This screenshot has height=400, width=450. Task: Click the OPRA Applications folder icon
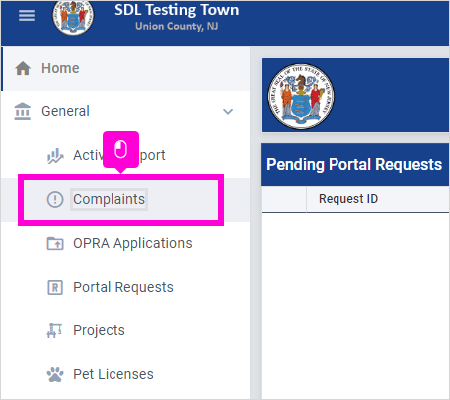pyautogui.click(x=55, y=243)
